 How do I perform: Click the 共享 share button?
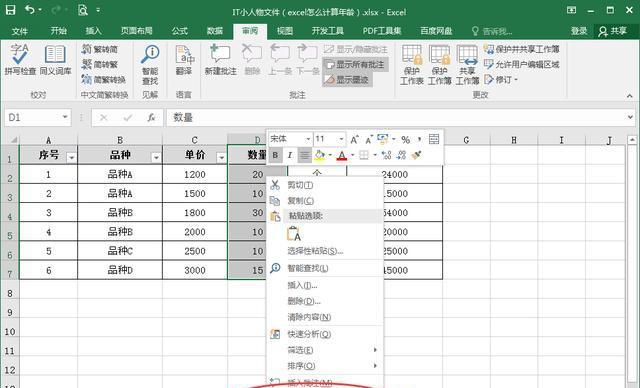[x=613, y=31]
